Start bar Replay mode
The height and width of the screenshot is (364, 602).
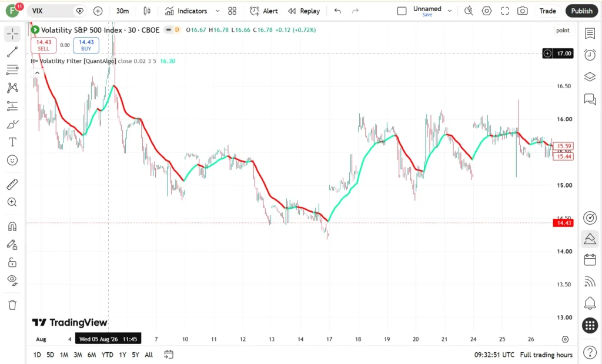coord(304,11)
